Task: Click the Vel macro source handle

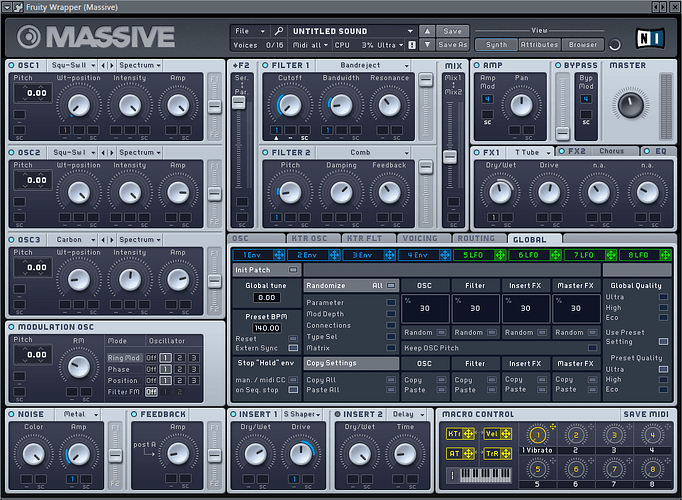Action: click(498, 433)
